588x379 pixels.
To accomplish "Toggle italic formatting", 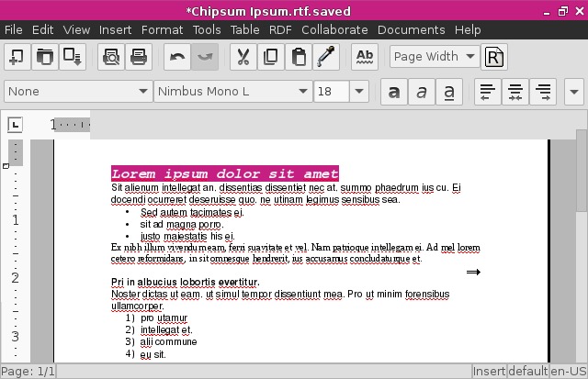I will pyautogui.click(x=421, y=92).
